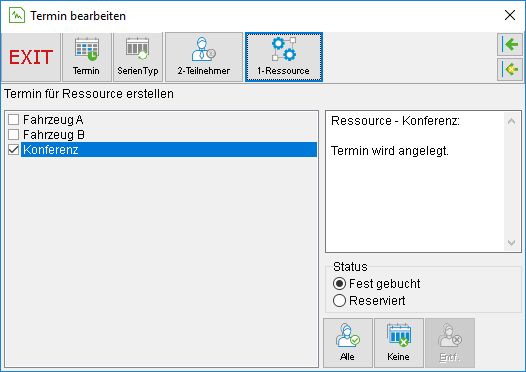This screenshot has height=372, width=526.
Task: Open the Termin calendar tab
Action: click(x=87, y=57)
